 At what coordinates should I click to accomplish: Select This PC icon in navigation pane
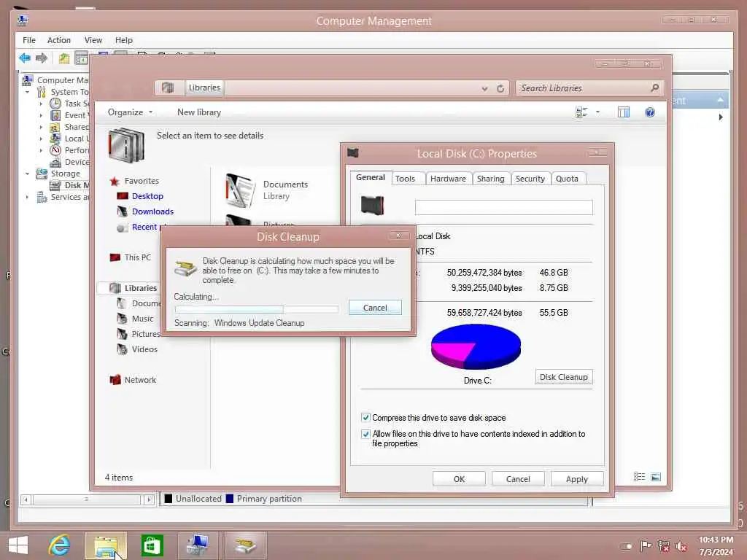[115, 257]
